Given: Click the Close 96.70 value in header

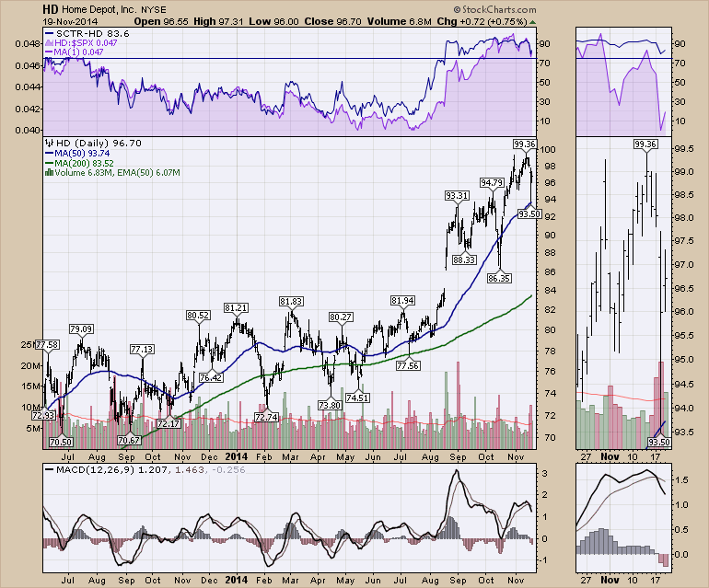Looking at the screenshot, I should click(x=334, y=22).
